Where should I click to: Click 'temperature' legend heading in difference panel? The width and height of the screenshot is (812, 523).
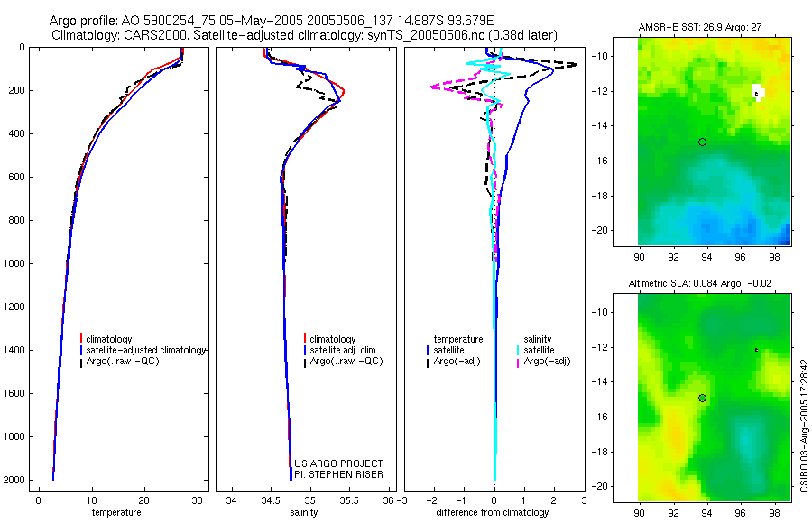(458, 340)
